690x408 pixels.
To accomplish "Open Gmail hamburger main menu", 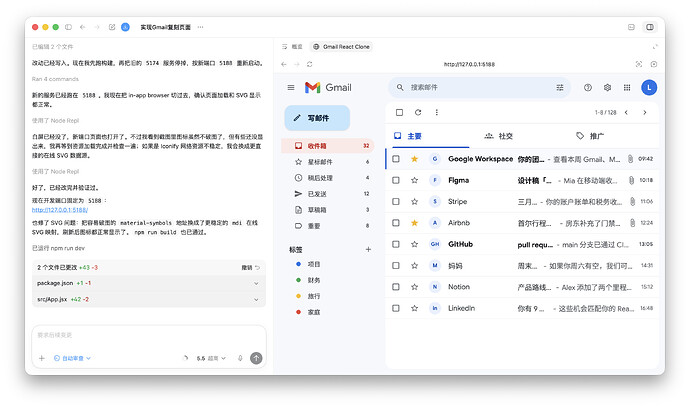I will [291, 88].
